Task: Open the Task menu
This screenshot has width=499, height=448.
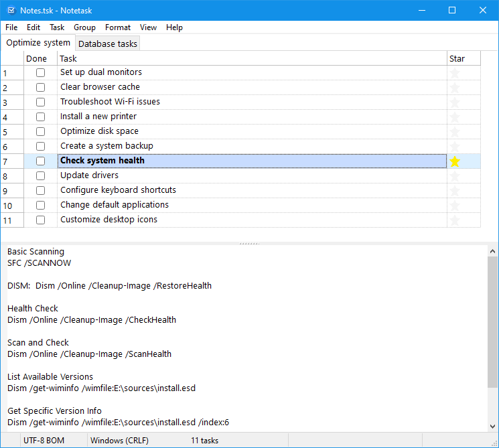Action: [57, 27]
